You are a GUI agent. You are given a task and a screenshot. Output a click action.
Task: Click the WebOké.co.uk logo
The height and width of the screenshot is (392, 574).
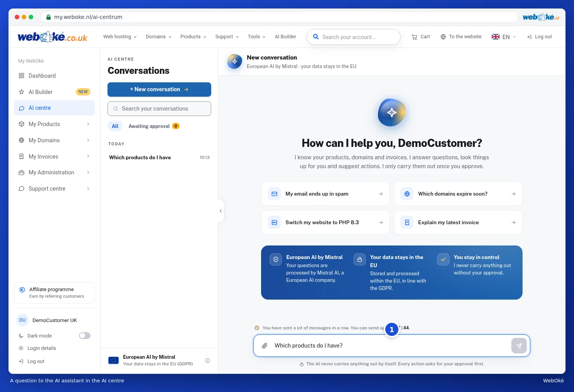(53, 37)
